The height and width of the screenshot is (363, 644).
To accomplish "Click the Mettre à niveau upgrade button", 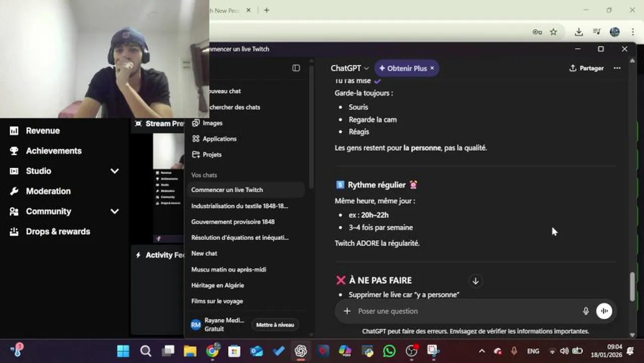I will (275, 325).
